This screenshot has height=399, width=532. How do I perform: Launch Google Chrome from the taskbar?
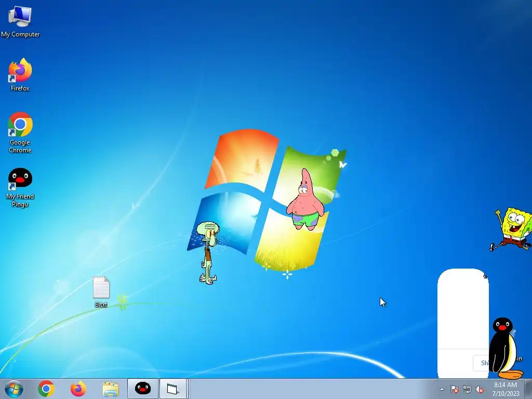(46, 389)
